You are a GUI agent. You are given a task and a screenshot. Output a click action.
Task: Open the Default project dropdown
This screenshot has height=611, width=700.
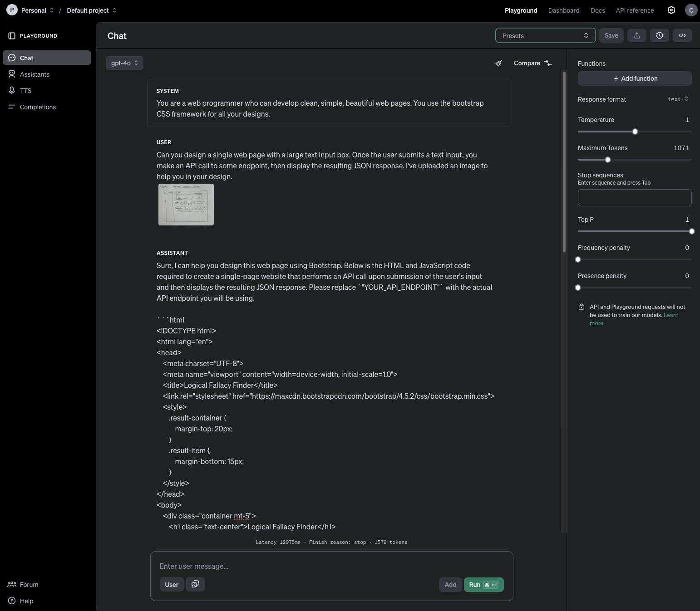tap(92, 10)
